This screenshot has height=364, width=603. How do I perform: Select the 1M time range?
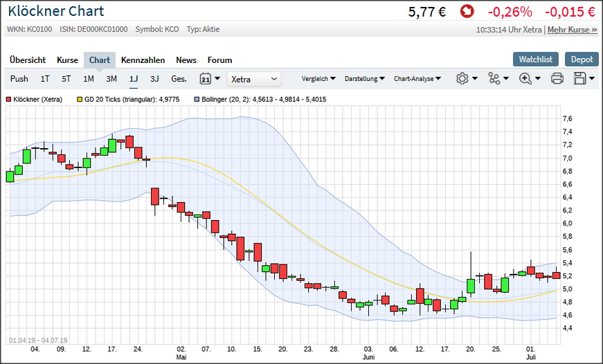pos(89,79)
